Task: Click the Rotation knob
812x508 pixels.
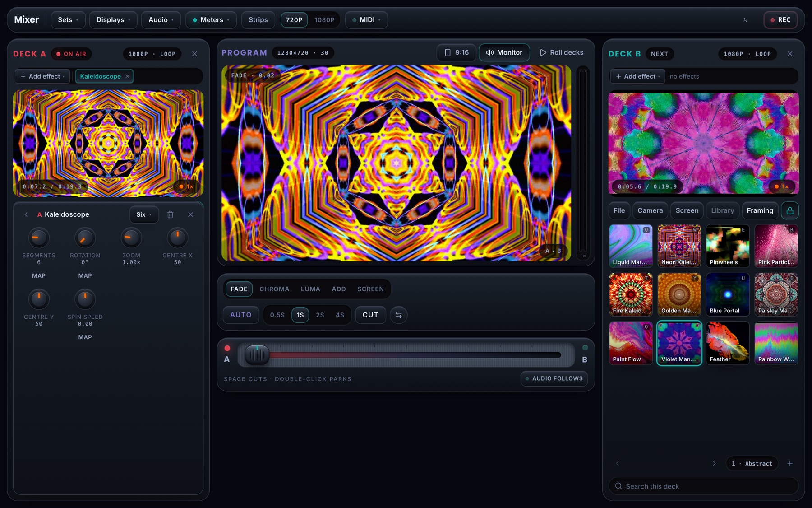Action: click(85, 238)
